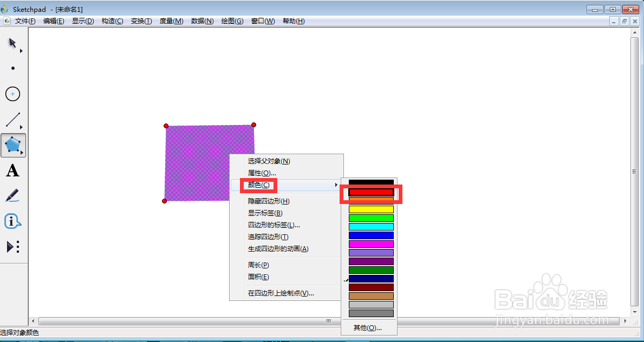Open 属性(O)... from the context menu

[x=287, y=173]
